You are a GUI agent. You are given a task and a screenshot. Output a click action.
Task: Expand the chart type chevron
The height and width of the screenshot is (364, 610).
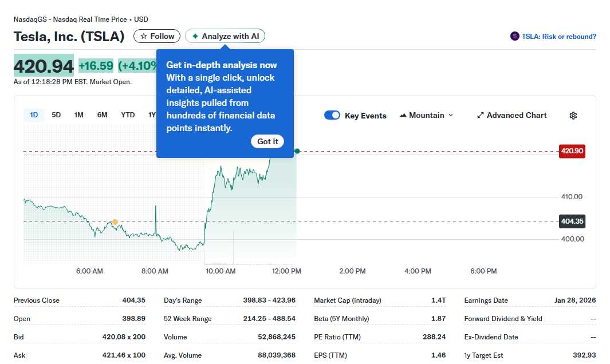[452, 115]
